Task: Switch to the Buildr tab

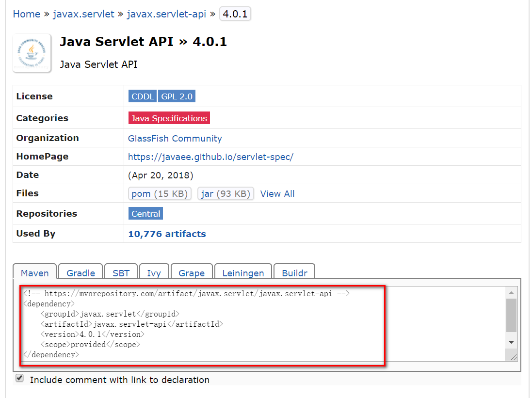Action: tap(294, 272)
